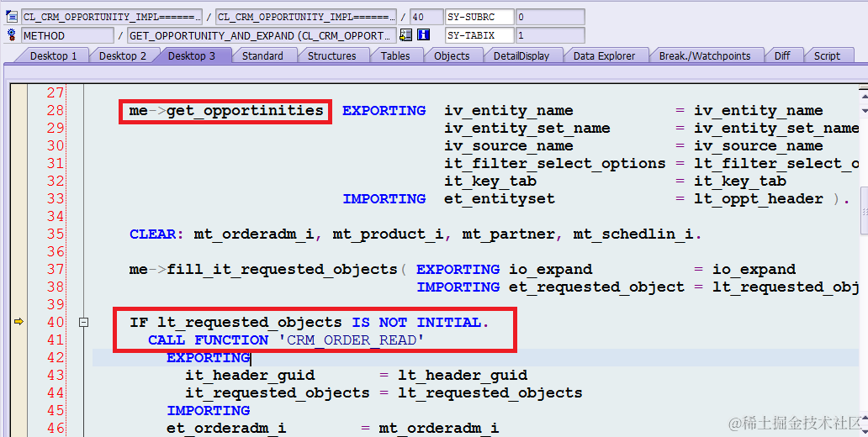Click the event type icon beside METHOD
Viewport: 868px width, 437px height.
(11, 35)
